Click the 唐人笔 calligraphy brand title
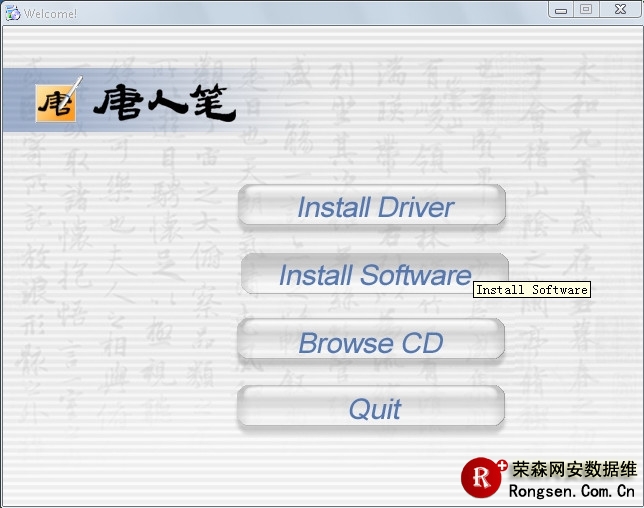Viewport: 644px width, 508px height. (164, 102)
